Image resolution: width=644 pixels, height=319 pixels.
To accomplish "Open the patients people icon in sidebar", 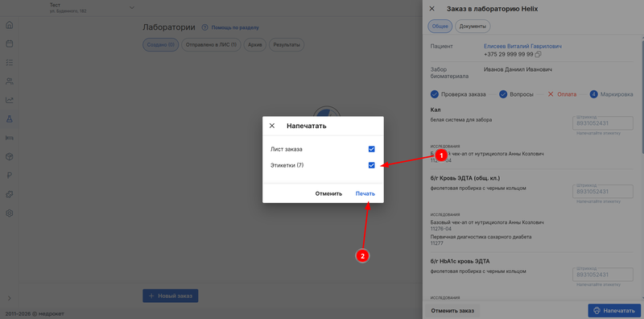I will pos(10,81).
